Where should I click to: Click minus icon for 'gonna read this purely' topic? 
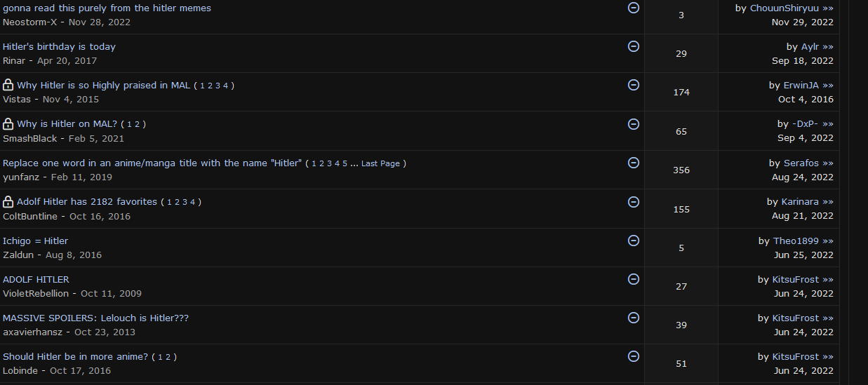point(633,8)
